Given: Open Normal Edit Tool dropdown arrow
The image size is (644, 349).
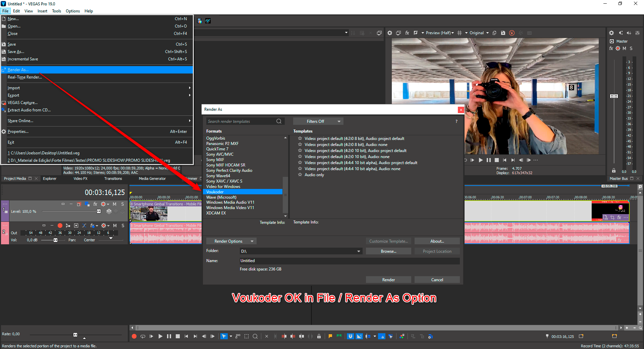Looking at the screenshot, I should [231, 336].
